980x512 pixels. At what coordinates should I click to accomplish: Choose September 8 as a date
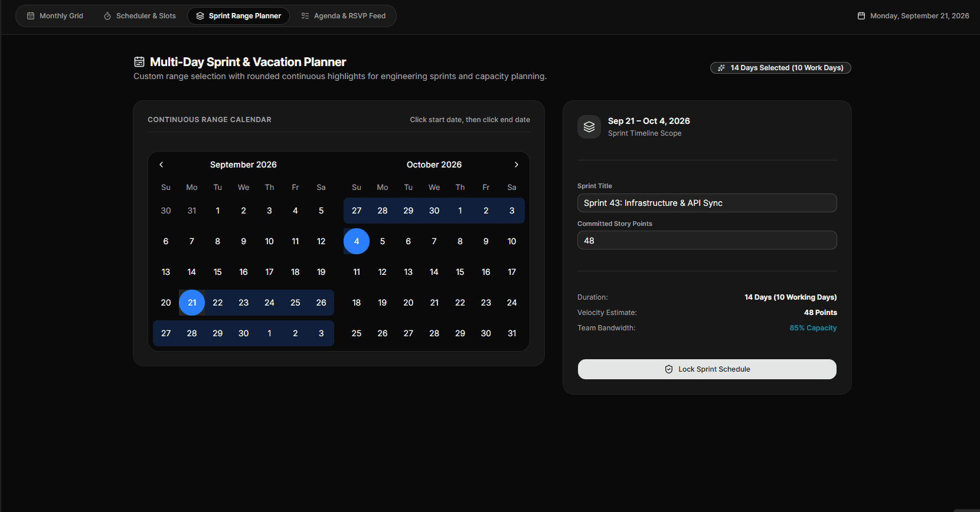(218, 241)
